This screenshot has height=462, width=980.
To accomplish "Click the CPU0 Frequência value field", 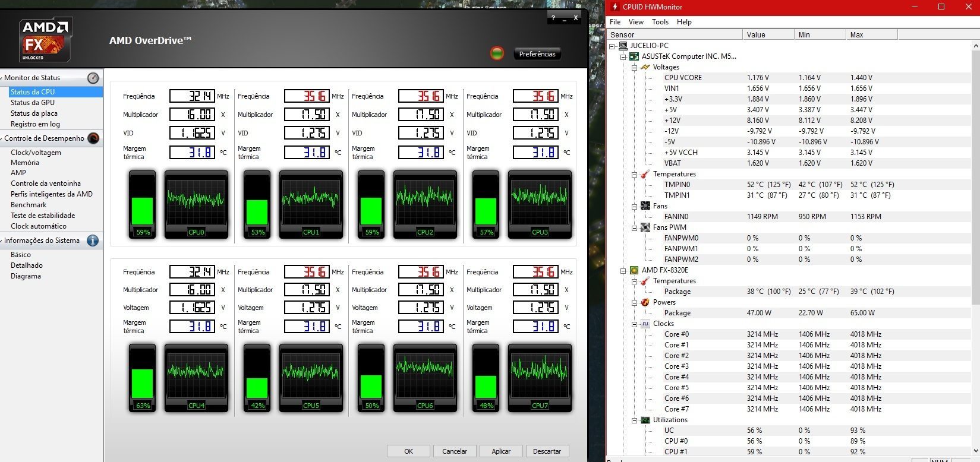I will coord(193,96).
